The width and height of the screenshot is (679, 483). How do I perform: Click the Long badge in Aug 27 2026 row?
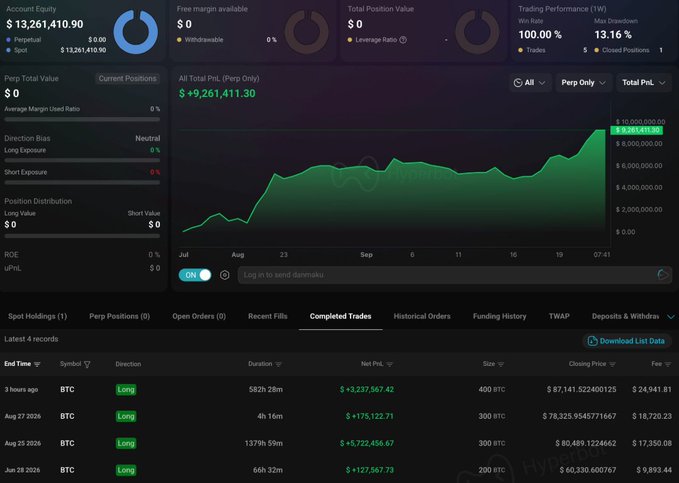pos(126,416)
